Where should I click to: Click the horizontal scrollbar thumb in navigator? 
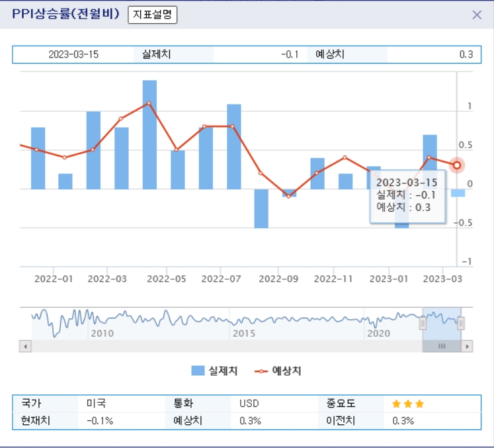click(x=442, y=346)
